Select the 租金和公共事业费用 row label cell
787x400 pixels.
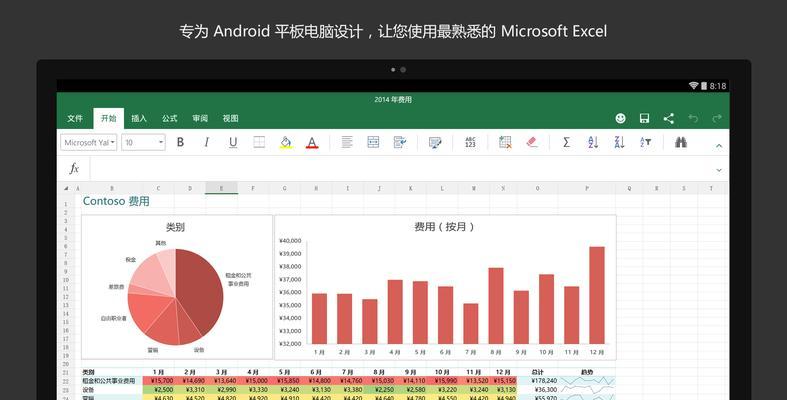click(x=112, y=381)
